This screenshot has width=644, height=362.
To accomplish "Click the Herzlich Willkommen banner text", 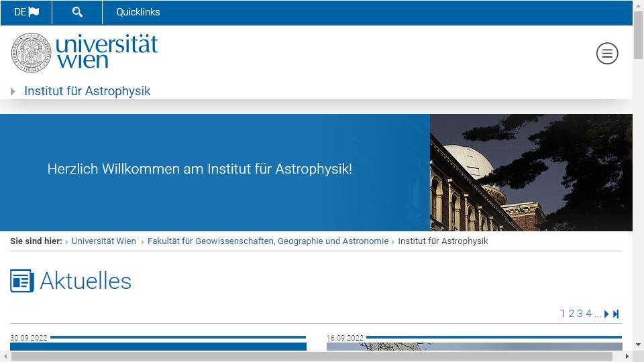I will pos(200,169).
